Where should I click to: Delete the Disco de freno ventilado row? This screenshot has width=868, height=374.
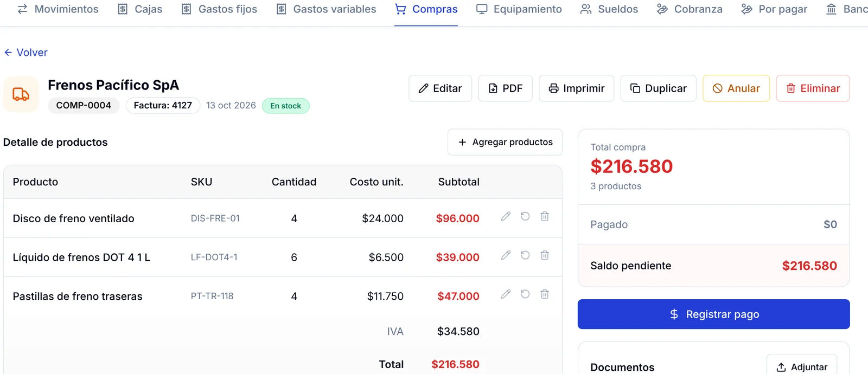click(x=545, y=216)
